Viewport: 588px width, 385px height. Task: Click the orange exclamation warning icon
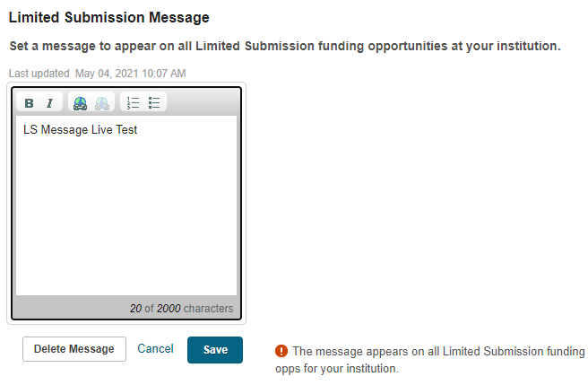coord(281,351)
